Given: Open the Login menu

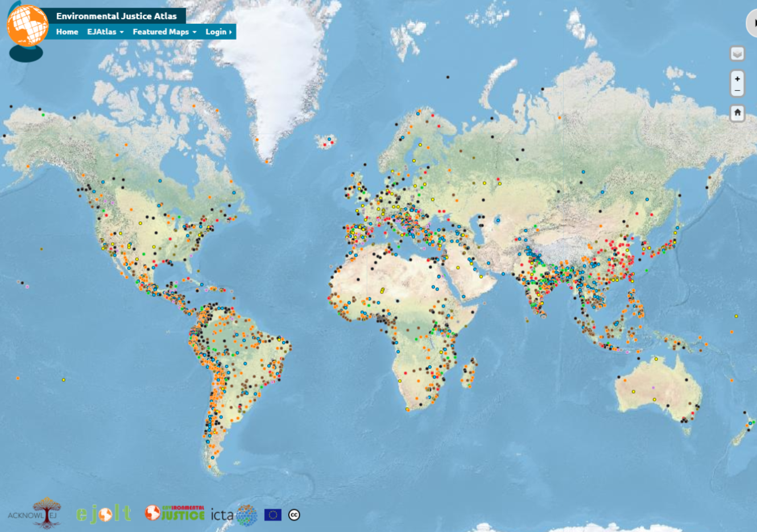Looking at the screenshot, I should 218,32.
